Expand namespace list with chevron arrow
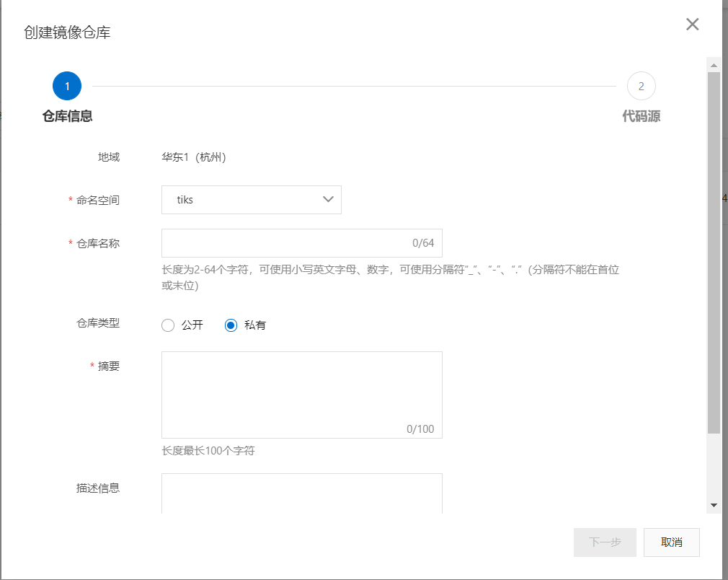Viewport: 728px width, 580px height. tap(328, 199)
